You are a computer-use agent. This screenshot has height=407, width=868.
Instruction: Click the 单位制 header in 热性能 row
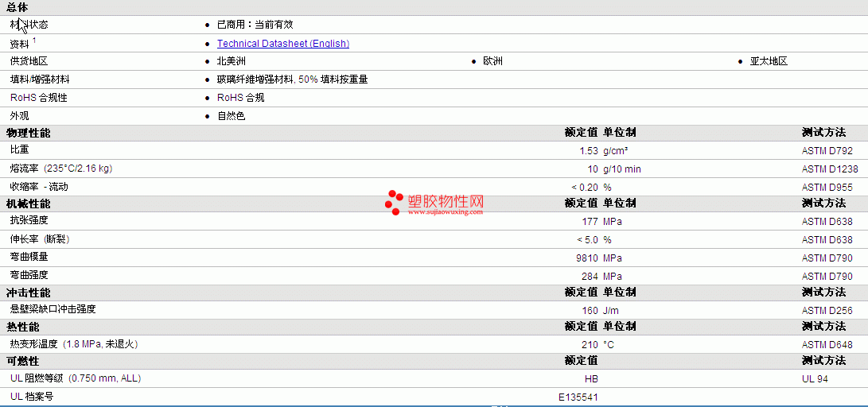(620, 328)
